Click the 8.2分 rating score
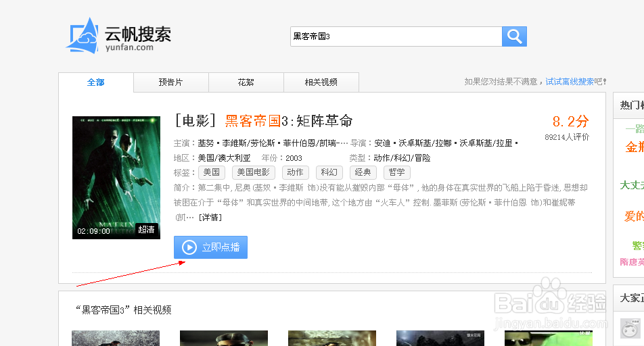Screen dimensions: 644x346 point(570,122)
